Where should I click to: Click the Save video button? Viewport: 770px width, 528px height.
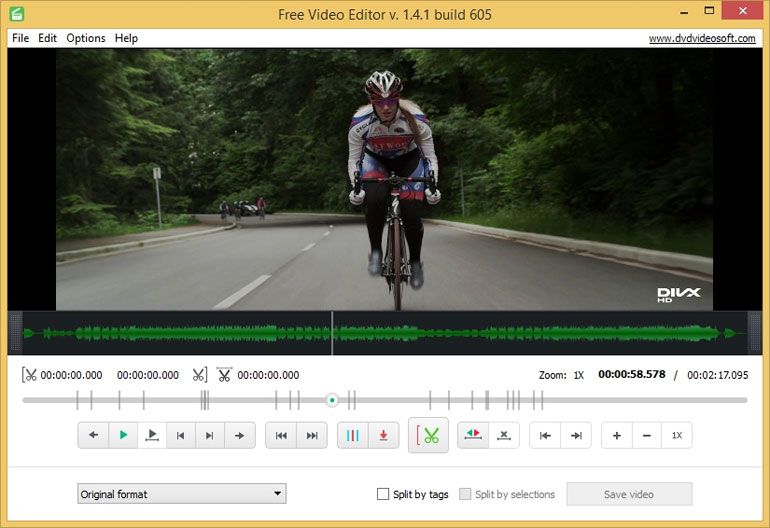pyautogui.click(x=629, y=494)
